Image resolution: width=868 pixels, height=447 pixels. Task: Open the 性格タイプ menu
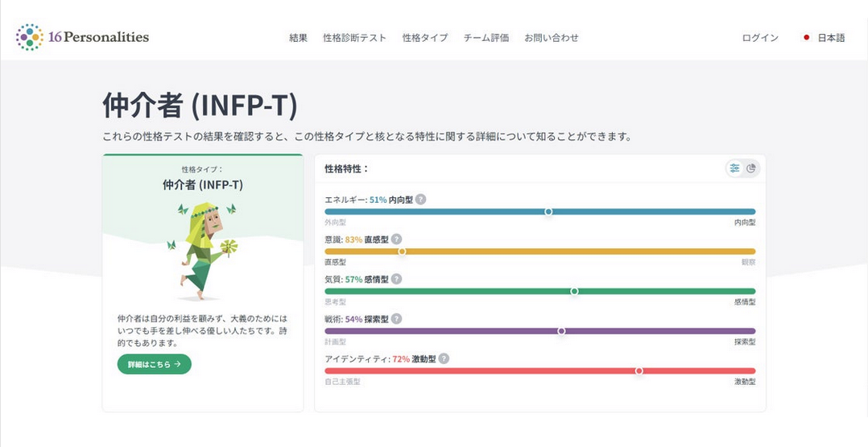pyautogui.click(x=425, y=38)
